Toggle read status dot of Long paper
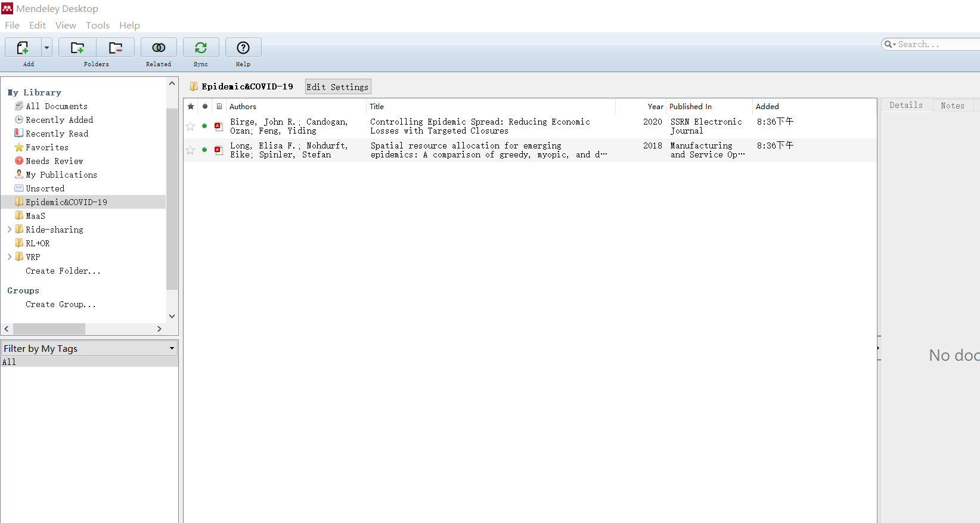 (204, 150)
